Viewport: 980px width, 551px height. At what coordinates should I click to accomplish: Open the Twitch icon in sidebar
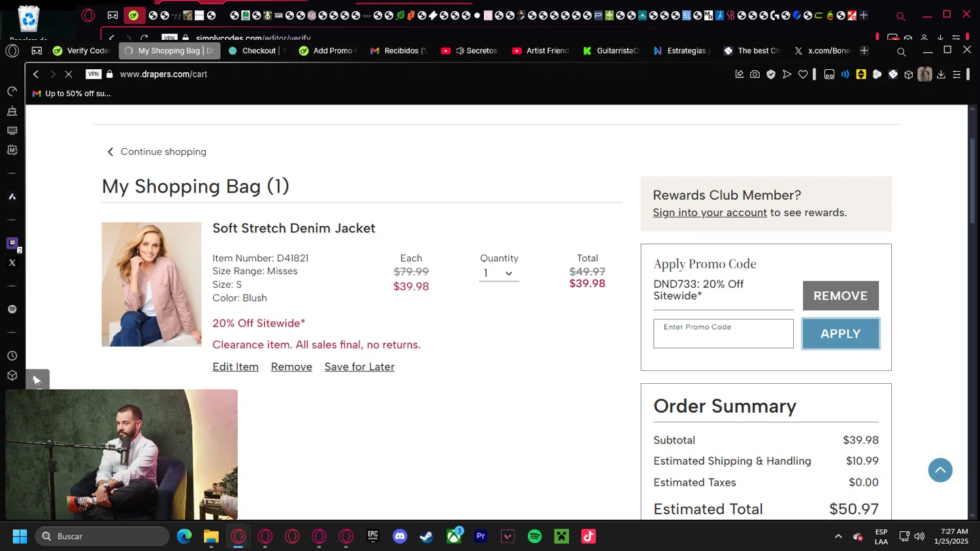[x=12, y=243]
